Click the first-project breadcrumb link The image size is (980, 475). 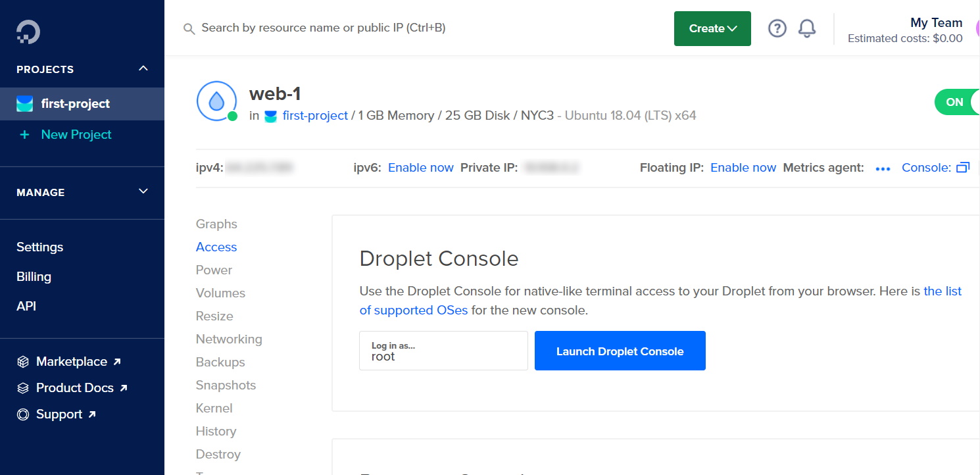coord(315,116)
